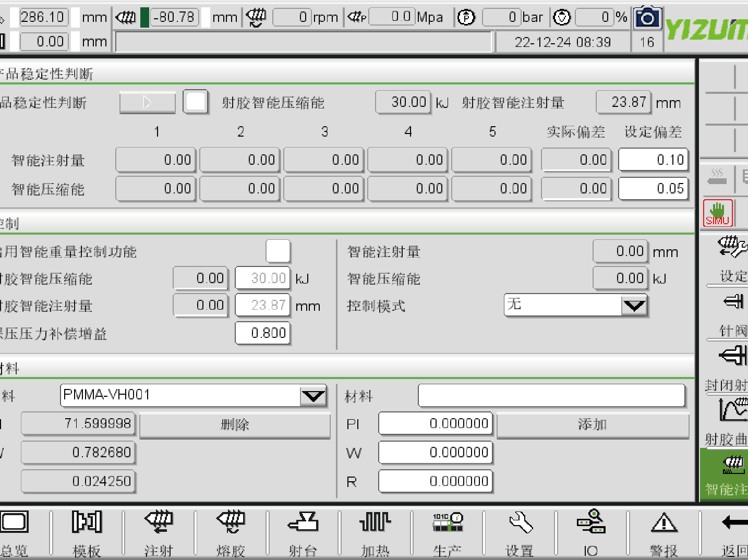The height and width of the screenshot is (560, 748).
Task: Click the camera screenshot icon
Action: click(647, 19)
